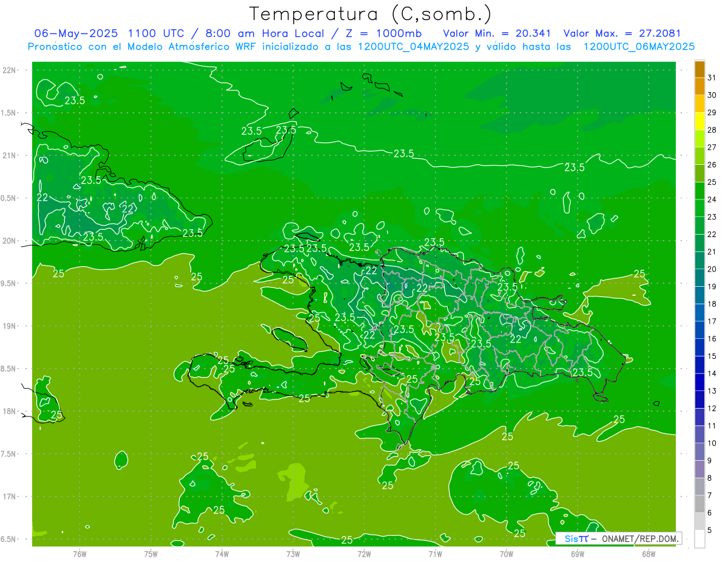728x562 pixels.
Task: Click the '21N' latitude axis label
Action: coord(10,156)
